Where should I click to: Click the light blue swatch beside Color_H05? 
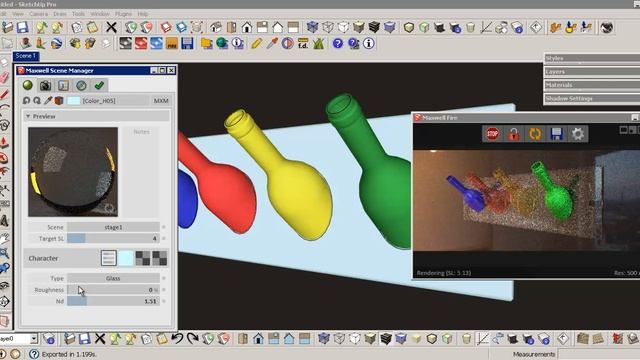[x=73, y=100]
